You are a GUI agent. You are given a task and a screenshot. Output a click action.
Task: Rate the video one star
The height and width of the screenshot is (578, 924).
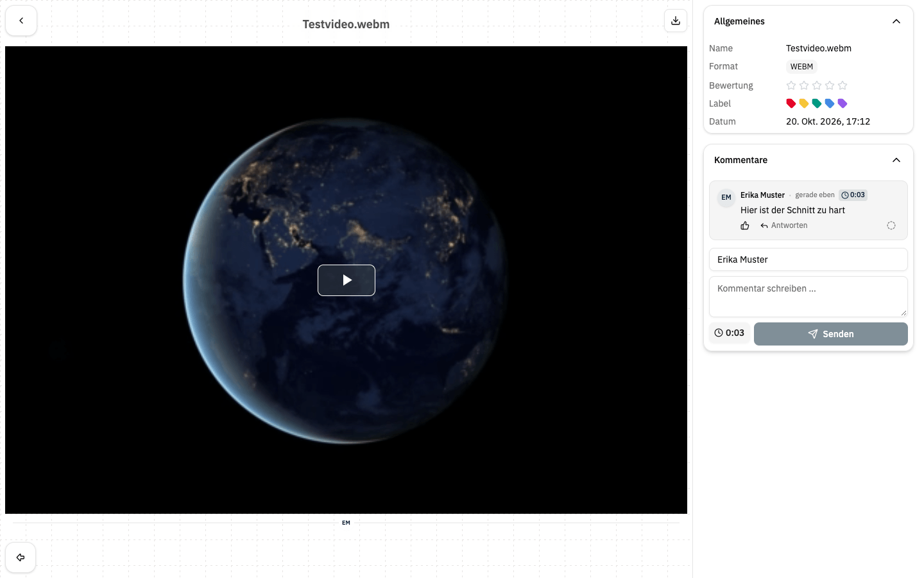[791, 85]
